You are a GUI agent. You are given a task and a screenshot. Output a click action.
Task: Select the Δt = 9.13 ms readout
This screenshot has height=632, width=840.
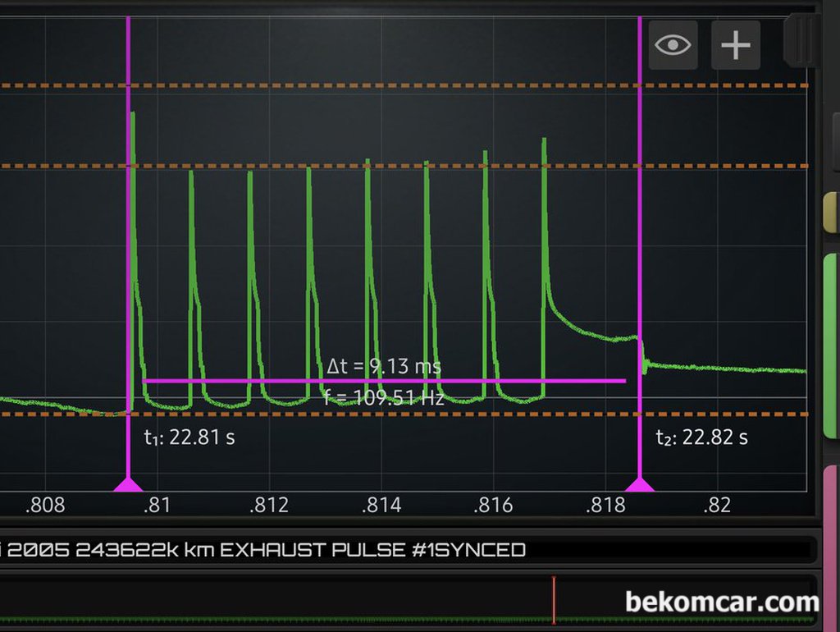pyautogui.click(x=384, y=366)
